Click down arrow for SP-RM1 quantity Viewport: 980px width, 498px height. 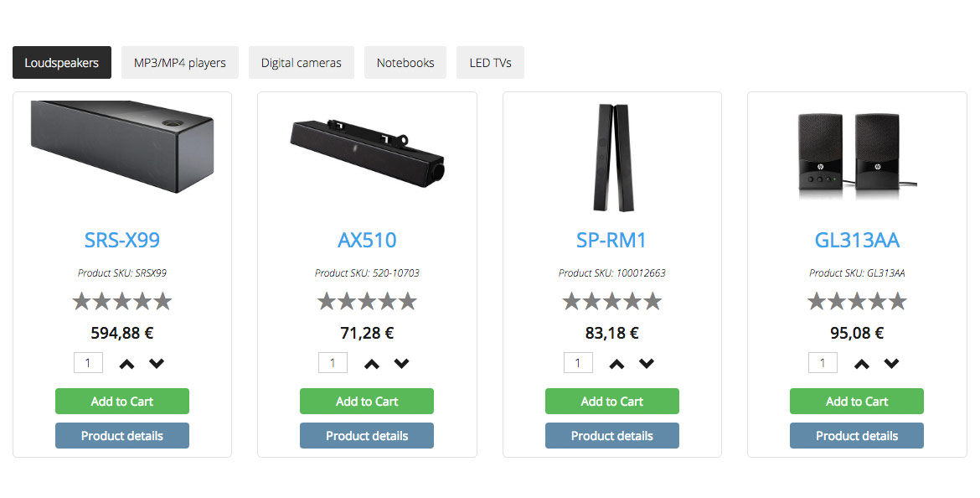click(x=647, y=363)
